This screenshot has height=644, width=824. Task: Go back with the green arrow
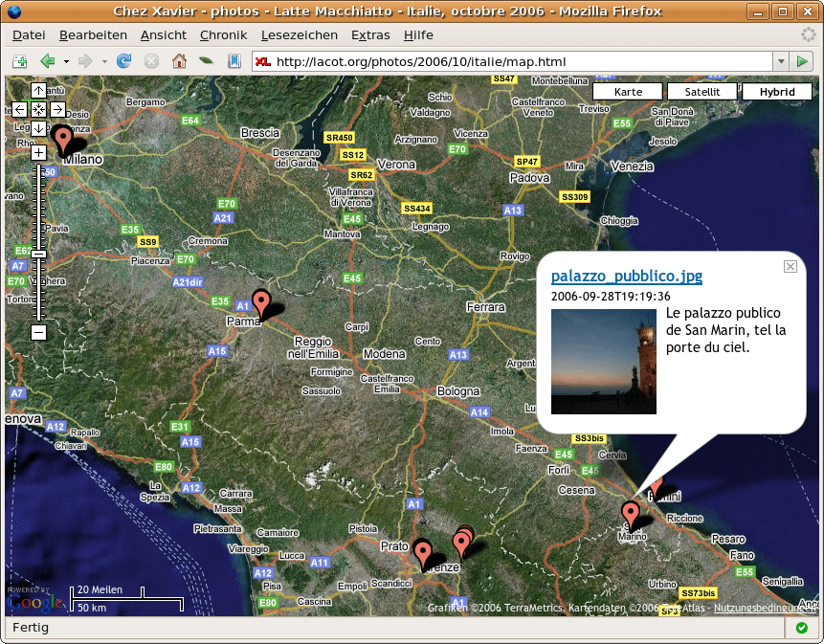[x=47, y=61]
